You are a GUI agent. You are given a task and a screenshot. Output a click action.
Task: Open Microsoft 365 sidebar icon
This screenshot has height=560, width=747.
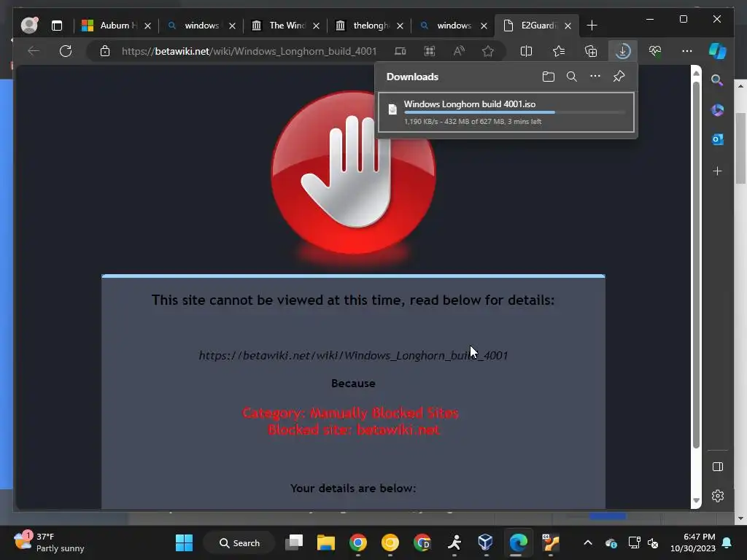point(718,110)
